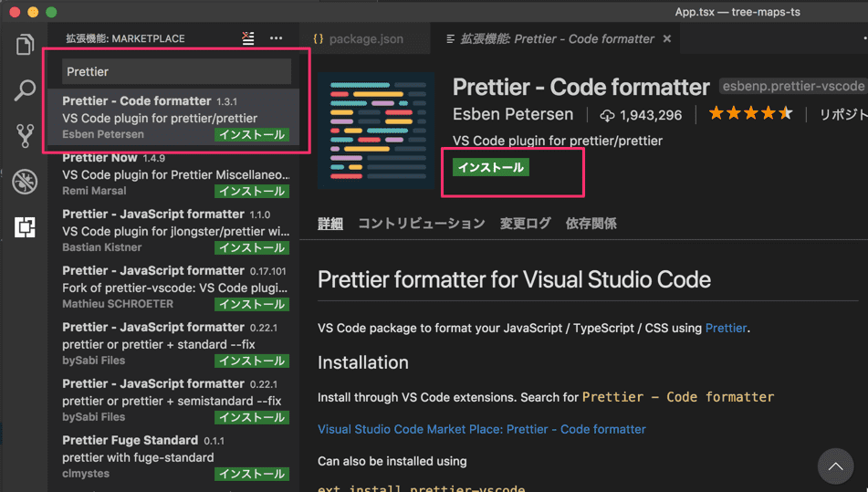Open the Prettier link in description
The image size is (868, 492).
point(726,329)
